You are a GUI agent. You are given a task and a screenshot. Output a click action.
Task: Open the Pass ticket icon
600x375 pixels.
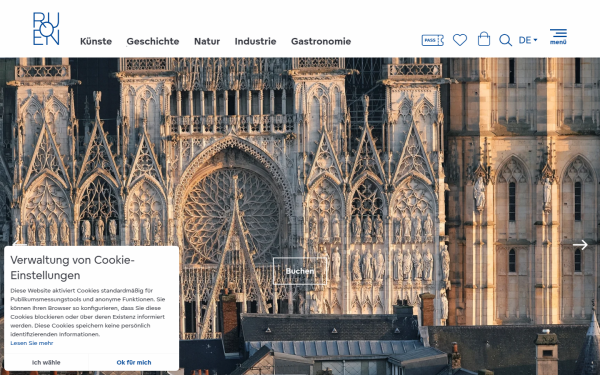click(x=432, y=40)
